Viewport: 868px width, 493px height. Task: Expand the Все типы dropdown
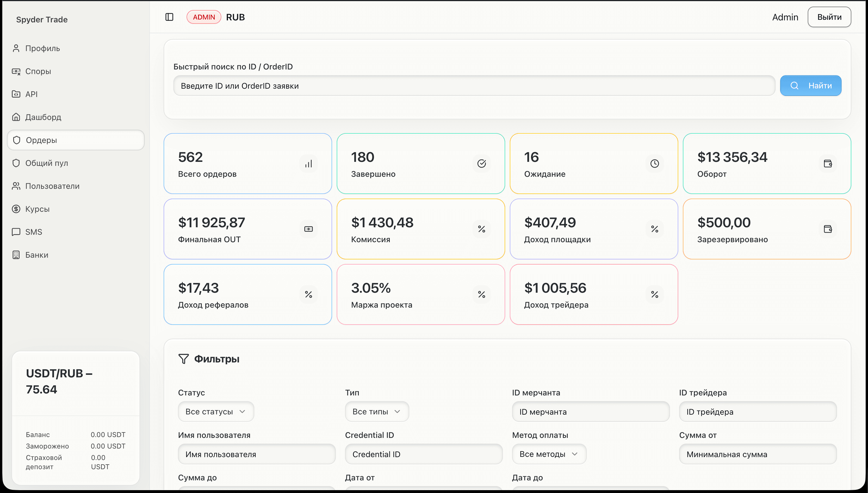(x=377, y=412)
